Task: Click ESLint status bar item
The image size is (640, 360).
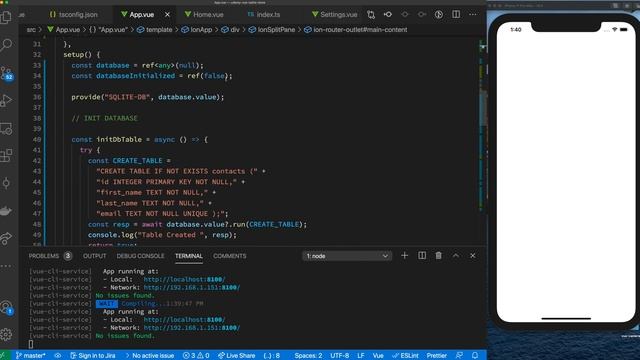Action: pyautogui.click(x=405, y=356)
